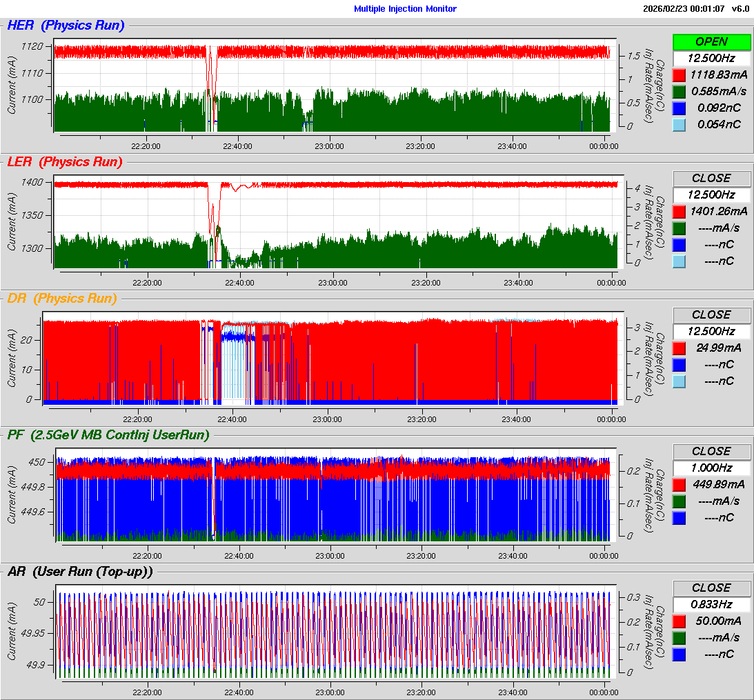Click the Multiple Injection Monitor title

tap(405, 9)
